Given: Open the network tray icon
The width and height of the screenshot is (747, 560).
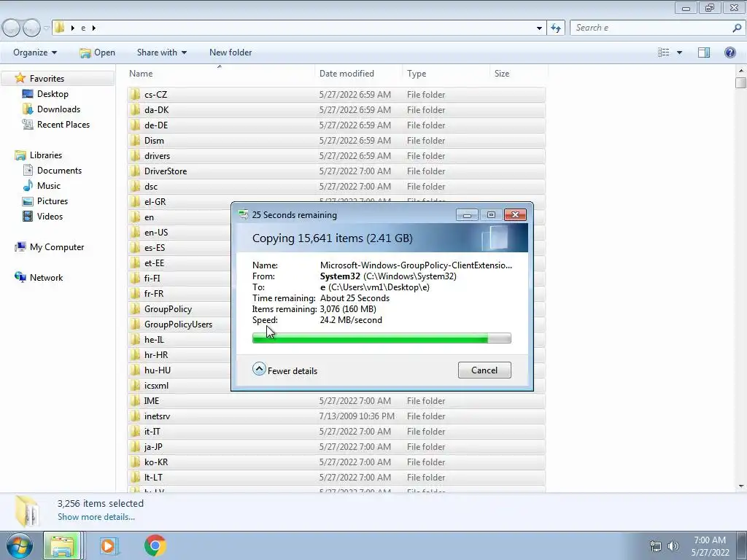Looking at the screenshot, I should pyautogui.click(x=656, y=546).
